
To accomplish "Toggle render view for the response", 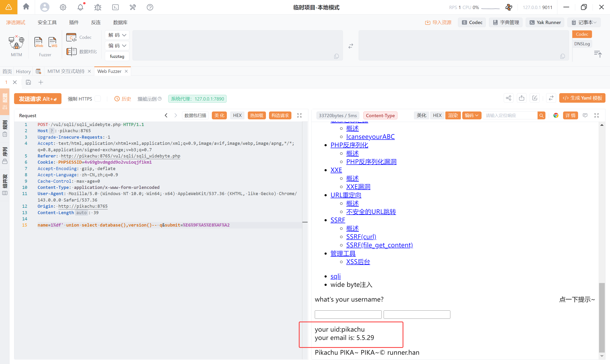I will pyautogui.click(x=453, y=115).
